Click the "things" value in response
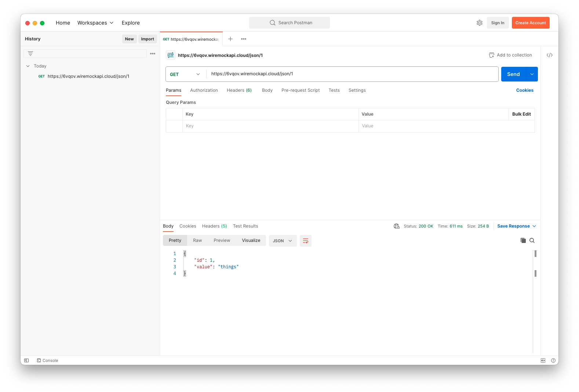 click(228, 267)
